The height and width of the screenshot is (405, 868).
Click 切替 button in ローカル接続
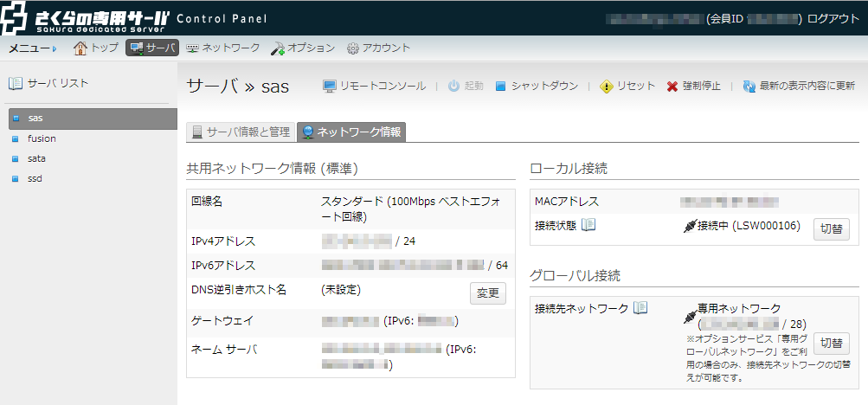pyautogui.click(x=831, y=229)
